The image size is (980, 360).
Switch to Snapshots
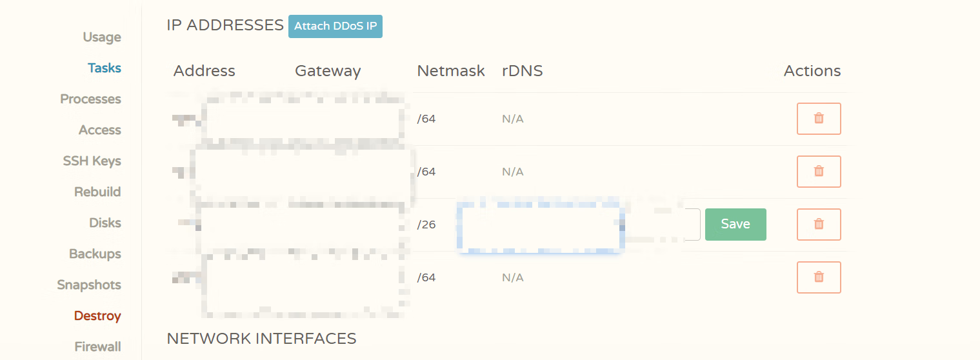click(x=89, y=285)
